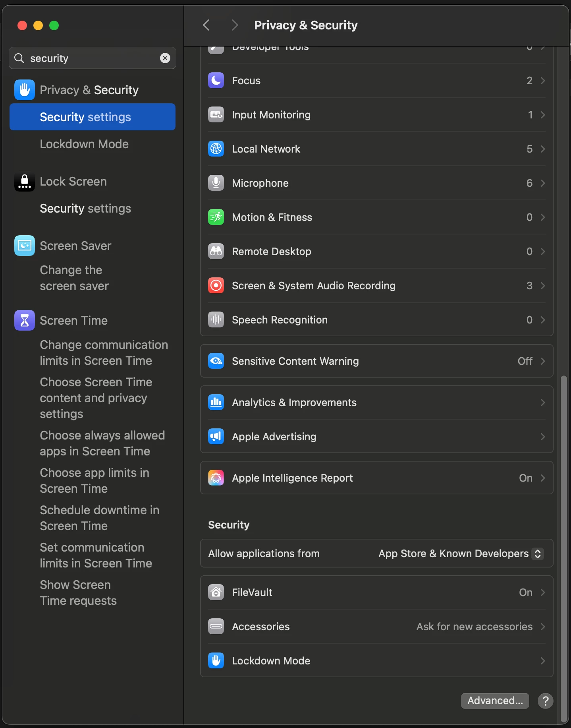The height and width of the screenshot is (728, 571).
Task: Click the Accessories connector icon
Action: 216,627
